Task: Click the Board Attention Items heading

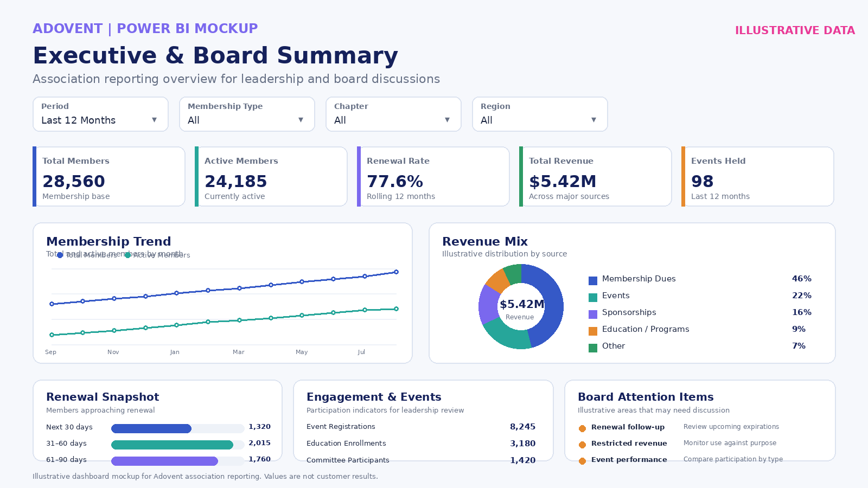Action: click(646, 397)
